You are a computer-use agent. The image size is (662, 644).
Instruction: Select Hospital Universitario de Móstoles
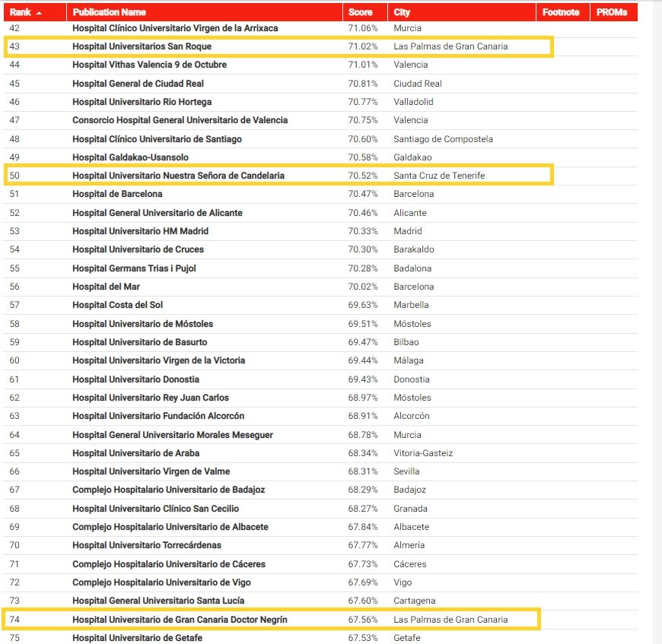pos(143,324)
